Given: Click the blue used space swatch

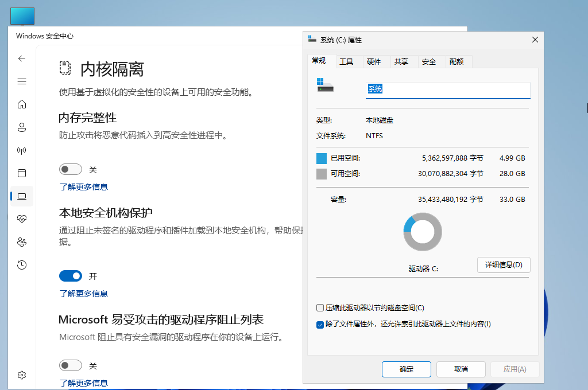Looking at the screenshot, I should pos(322,158).
